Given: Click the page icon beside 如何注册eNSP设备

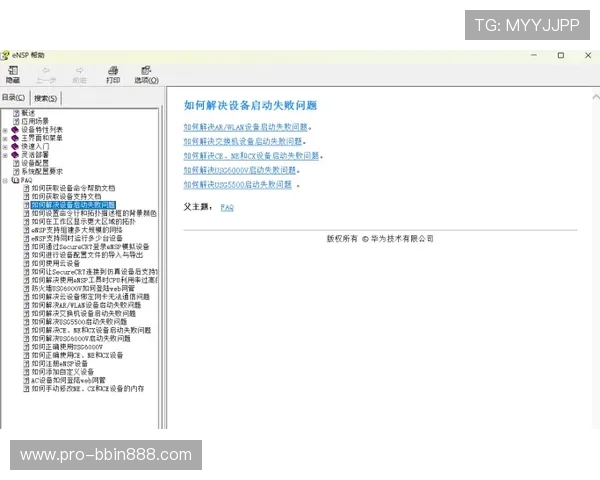Looking at the screenshot, I should click(26, 364).
